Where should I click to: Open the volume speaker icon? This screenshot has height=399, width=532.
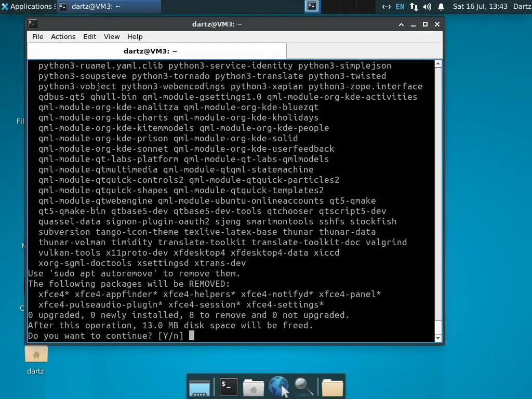427,6
